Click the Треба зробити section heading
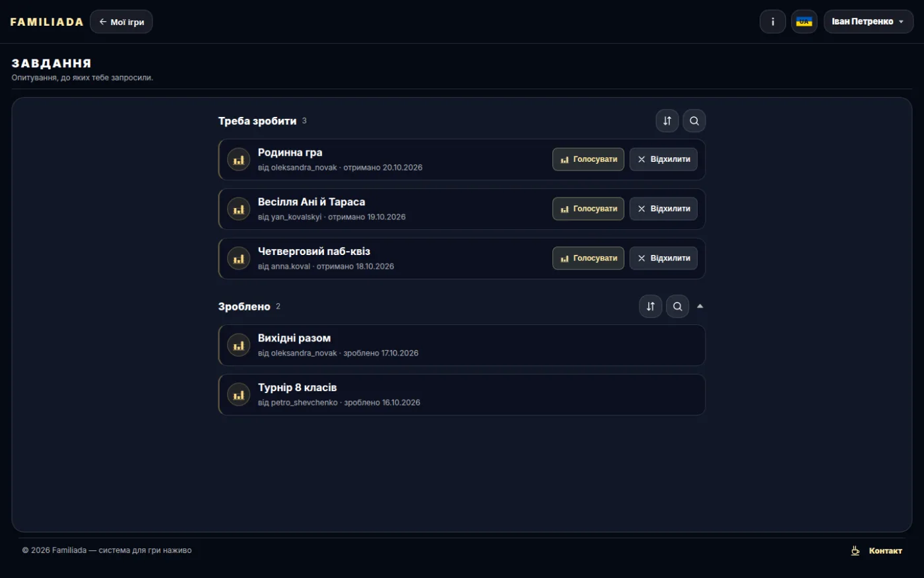 (x=257, y=121)
